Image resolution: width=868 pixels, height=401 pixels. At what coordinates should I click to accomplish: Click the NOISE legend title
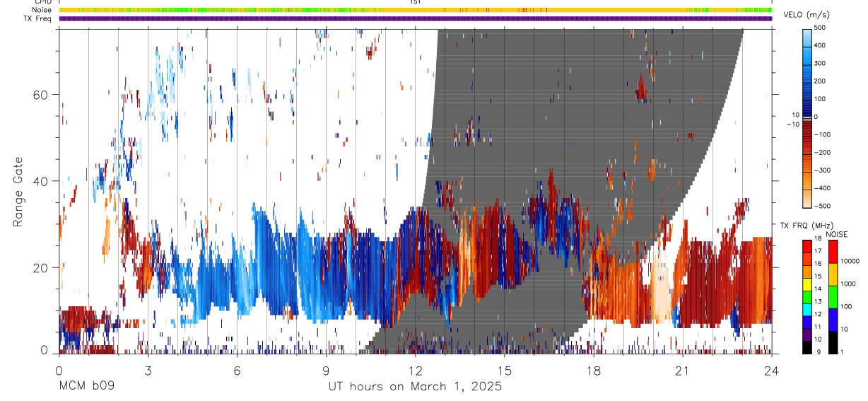click(x=837, y=234)
